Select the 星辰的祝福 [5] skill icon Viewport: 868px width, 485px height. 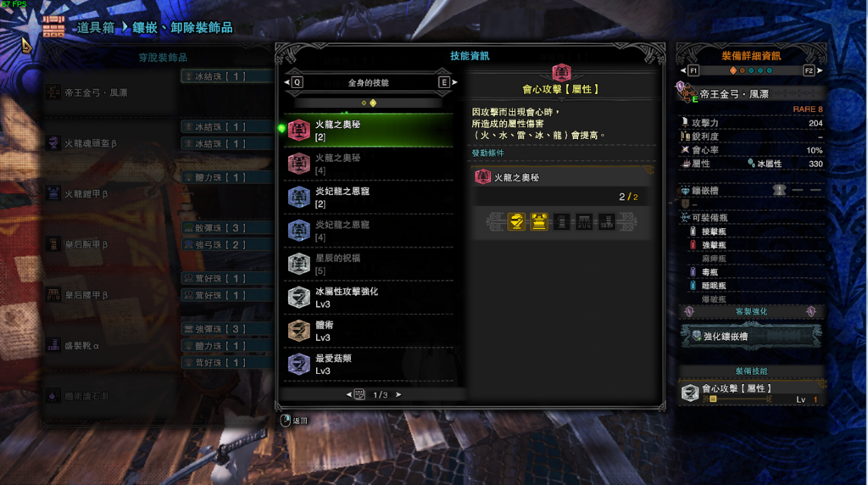[x=299, y=264]
